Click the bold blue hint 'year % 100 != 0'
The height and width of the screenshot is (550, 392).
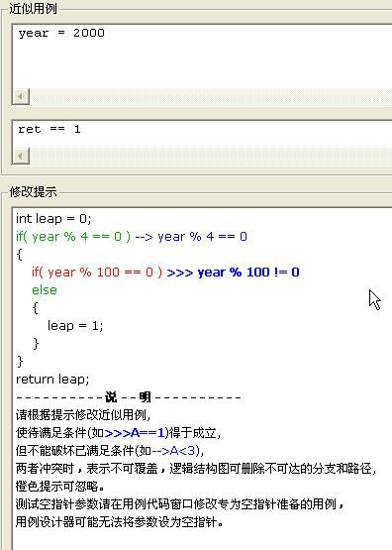click(248, 273)
